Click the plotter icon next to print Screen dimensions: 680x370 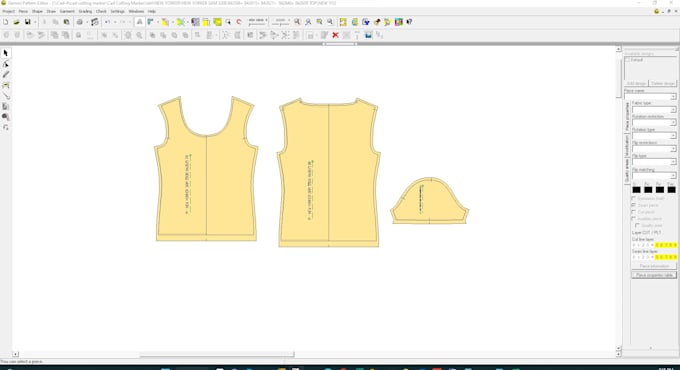pyautogui.click(x=95, y=22)
